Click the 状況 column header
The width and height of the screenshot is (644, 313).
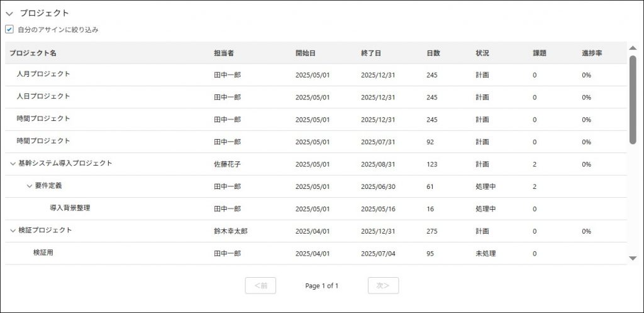pyautogui.click(x=482, y=53)
